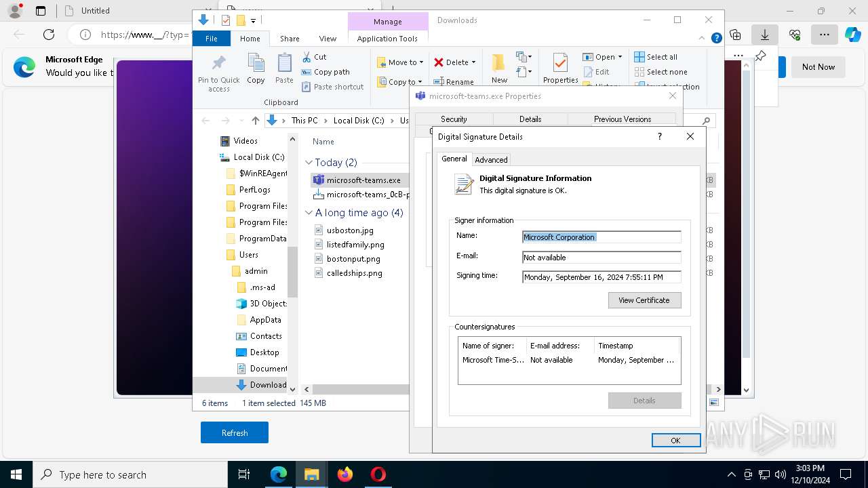Switch to the View ribbon tab
This screenshot has width=868, height=488.
coord(328,39)
